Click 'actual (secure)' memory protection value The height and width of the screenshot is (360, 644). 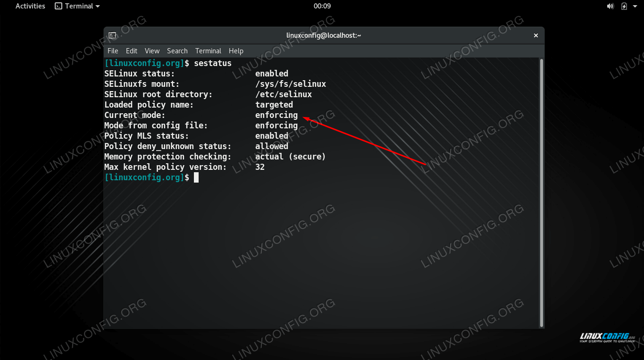click(291, 157)
